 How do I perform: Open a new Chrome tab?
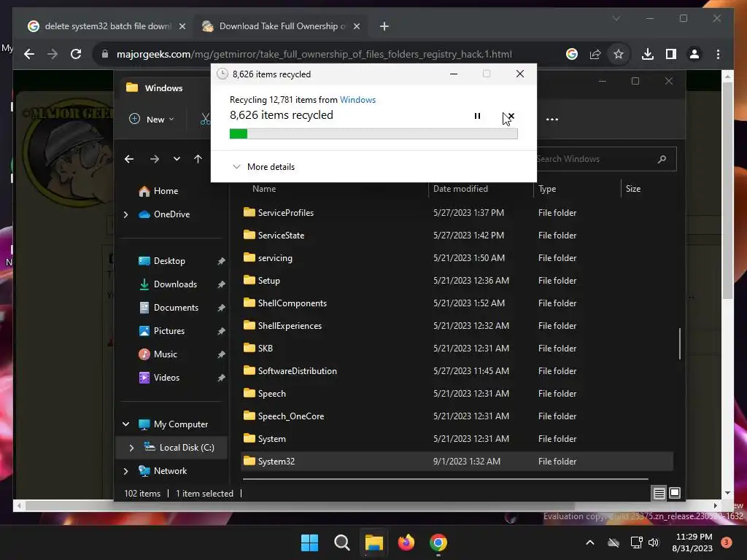coord(384,26)
